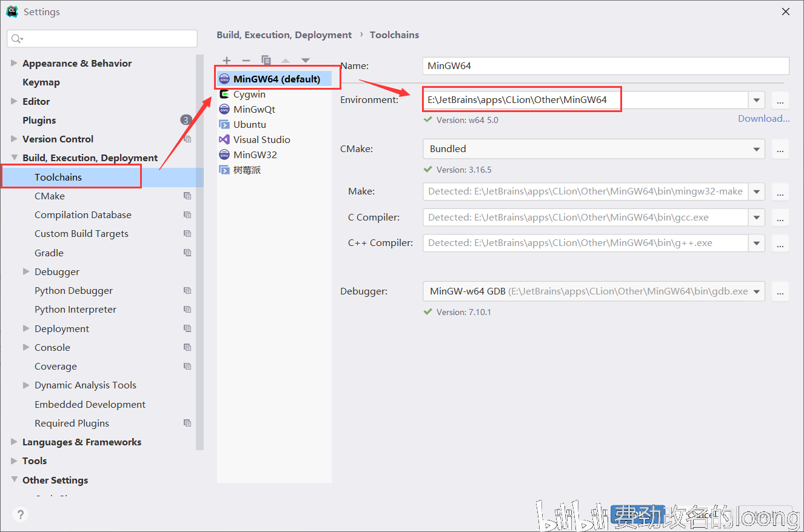This screenshot has height=532, width=804.
Task: Expand the Appearance & Behavior section
Action: pyautogui.click(x=14, y=63)
